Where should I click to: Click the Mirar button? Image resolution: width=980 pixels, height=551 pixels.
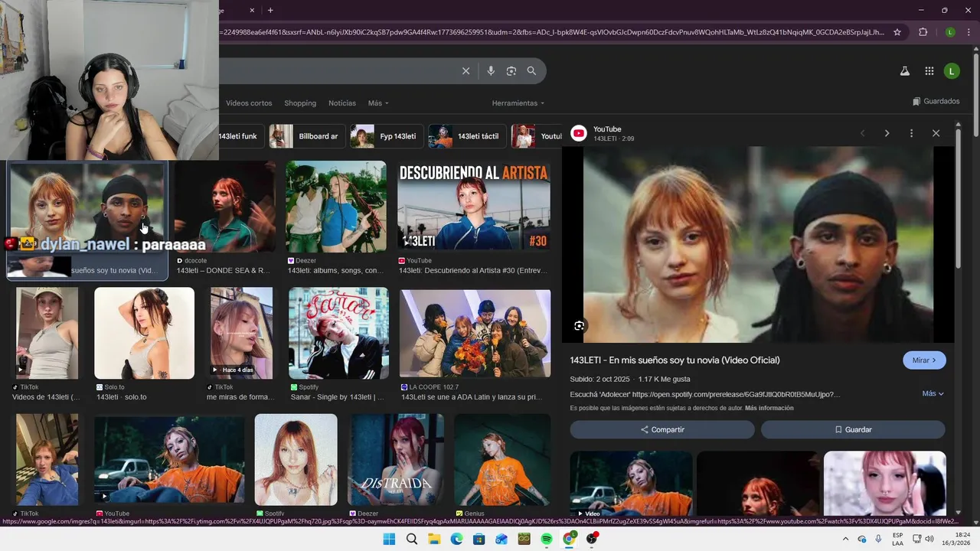point(924,360)
